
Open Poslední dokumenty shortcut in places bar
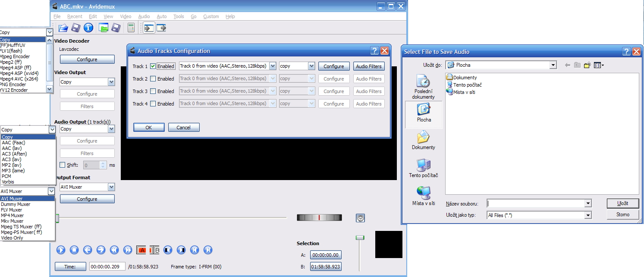[424, 87]
